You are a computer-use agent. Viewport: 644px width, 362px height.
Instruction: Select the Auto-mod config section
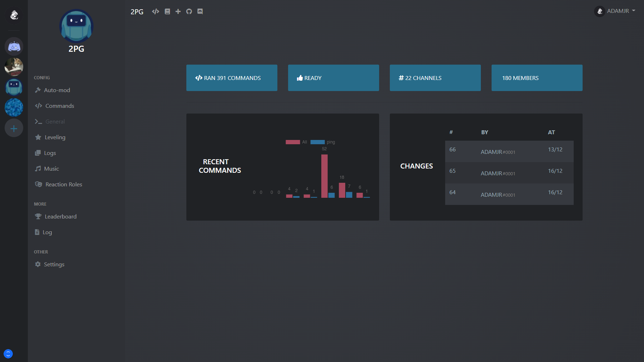click(x=56, y=90)
